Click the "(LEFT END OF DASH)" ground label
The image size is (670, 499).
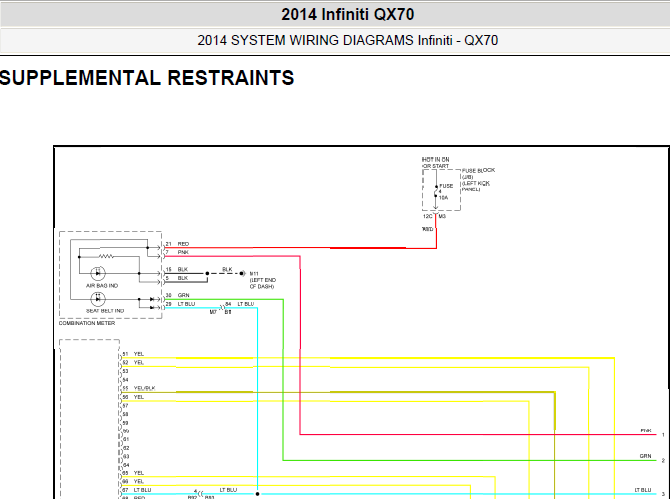point(263,283)
